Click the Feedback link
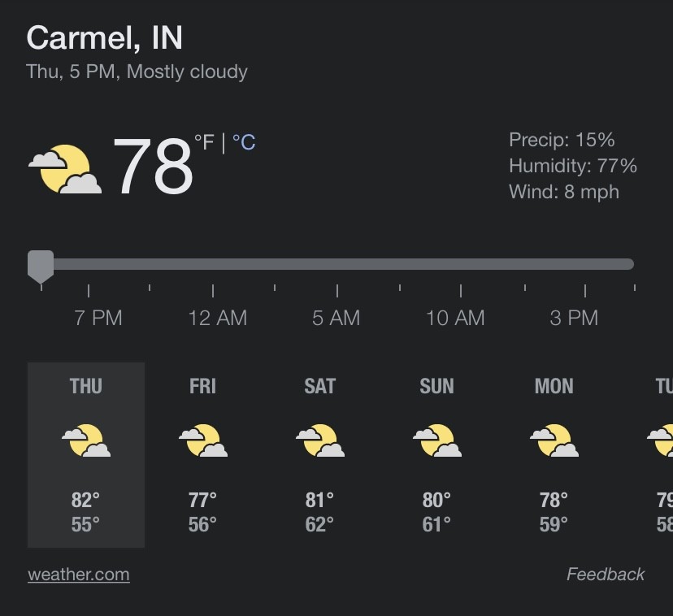 pyautogui.click(x=606, y=575)
